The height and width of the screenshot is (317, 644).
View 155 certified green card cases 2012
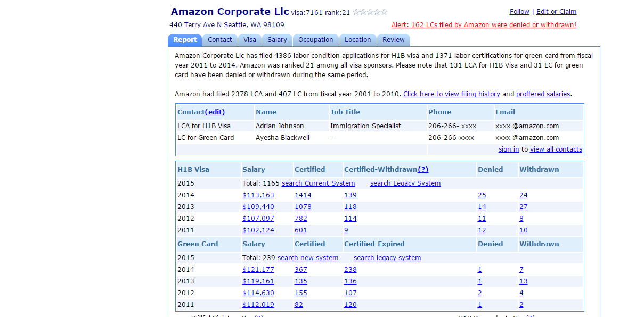coord(301,293)
